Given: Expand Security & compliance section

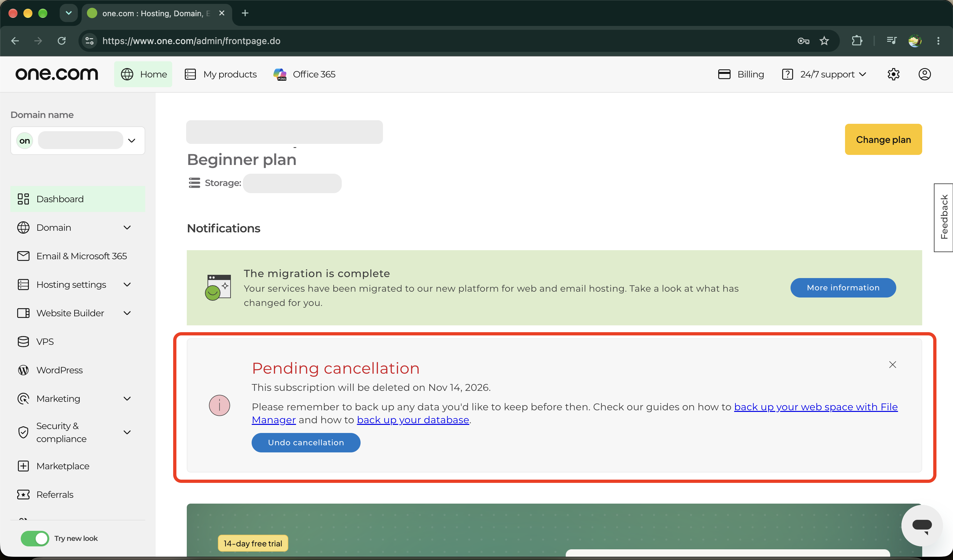Looking at the screenshot, I should click(x=77, y=432).
